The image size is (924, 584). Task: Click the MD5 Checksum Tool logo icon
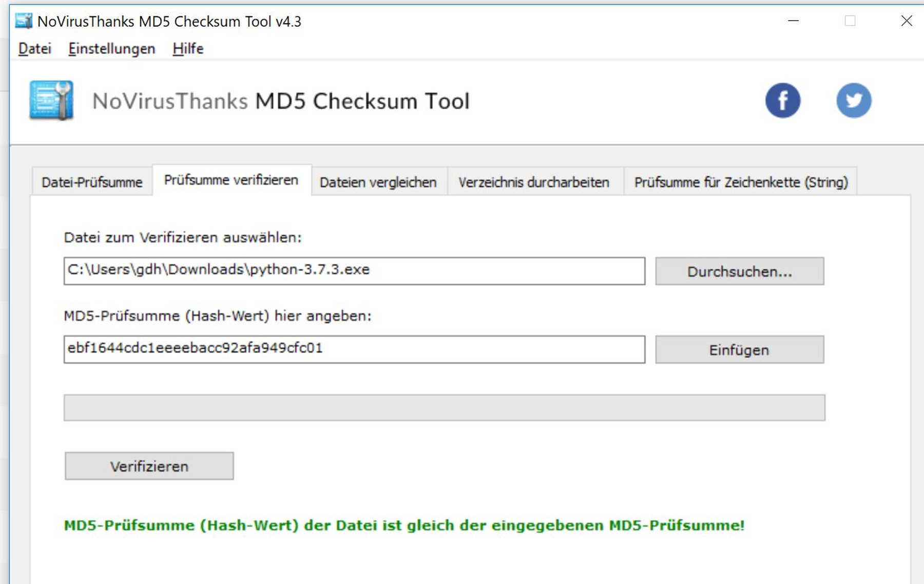[x=51, y=101]
